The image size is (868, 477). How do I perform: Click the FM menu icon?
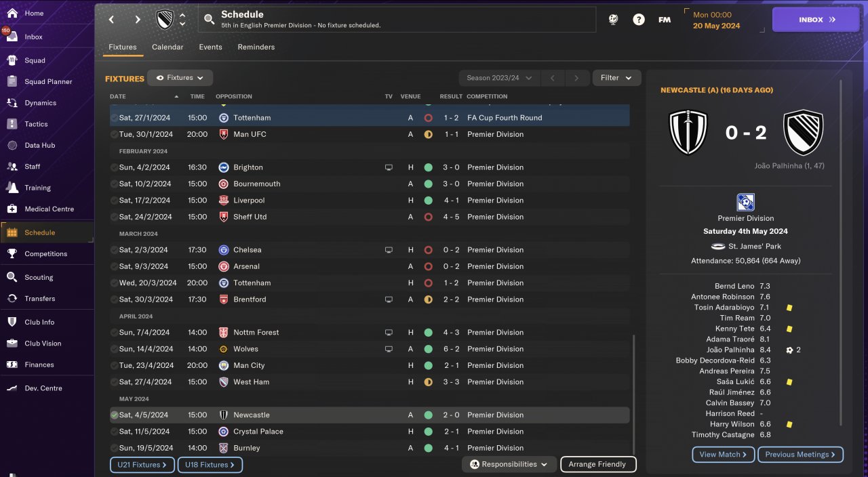coord(665,20)
